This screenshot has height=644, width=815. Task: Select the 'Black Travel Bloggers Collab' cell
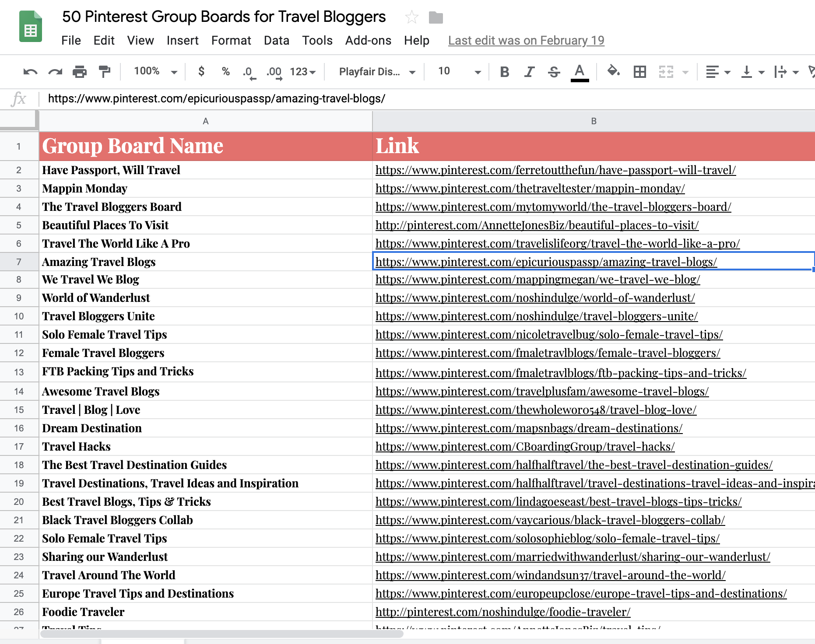pos(206,520)
